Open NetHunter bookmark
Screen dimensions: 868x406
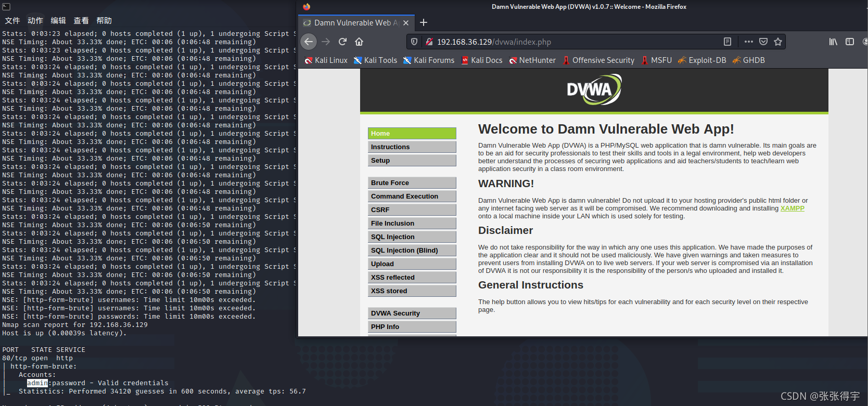[x=532, y=60]
